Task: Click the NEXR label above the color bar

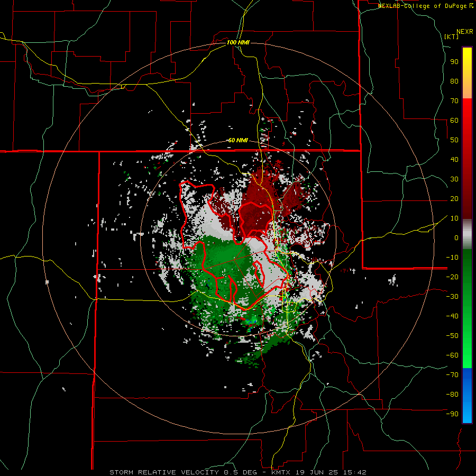Action: [x=465, y=32]
